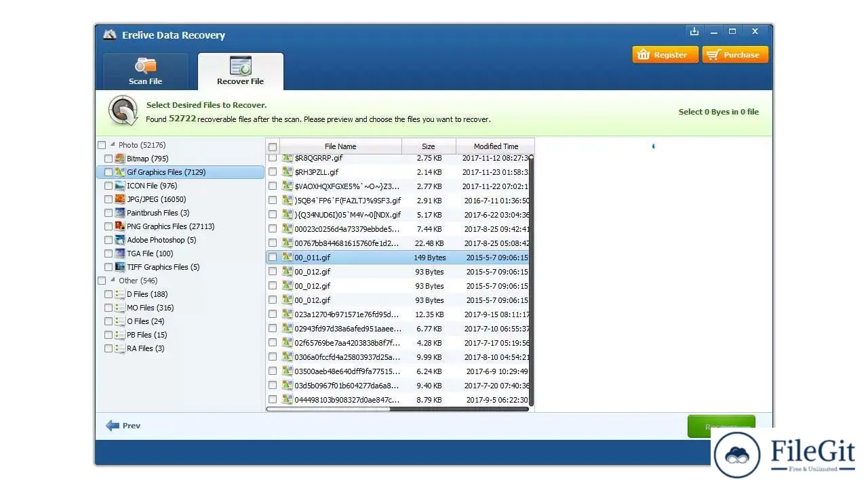Click the gif icon of $R8QGRRP.gif
Viewport: 868px width, 488px height.
coord(288,158)
